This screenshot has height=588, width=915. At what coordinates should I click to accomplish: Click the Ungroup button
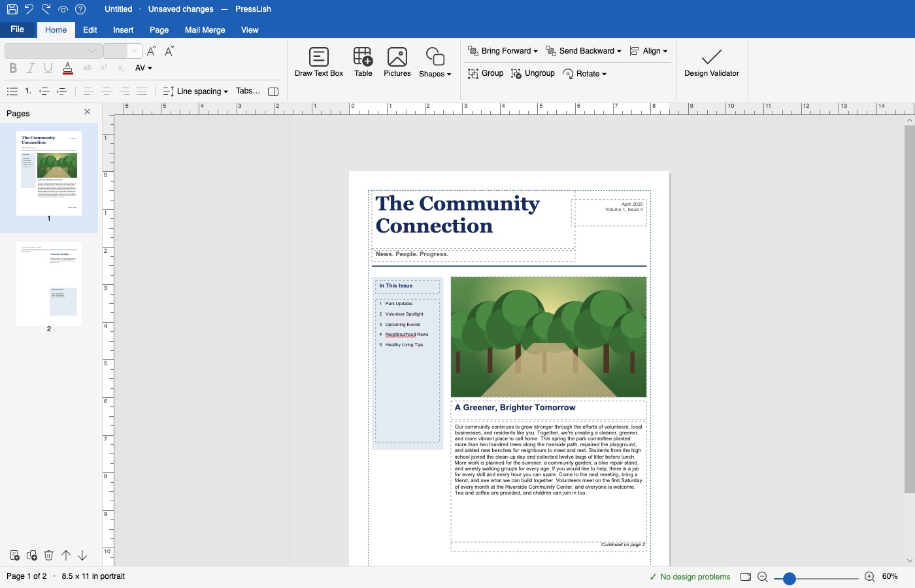(x=533, y=74)
